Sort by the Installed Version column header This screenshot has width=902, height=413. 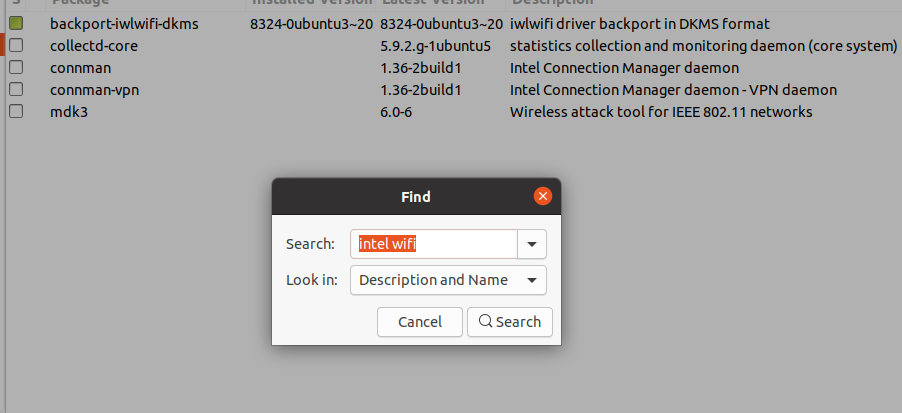pyautogui.click(x=311, y=3)
